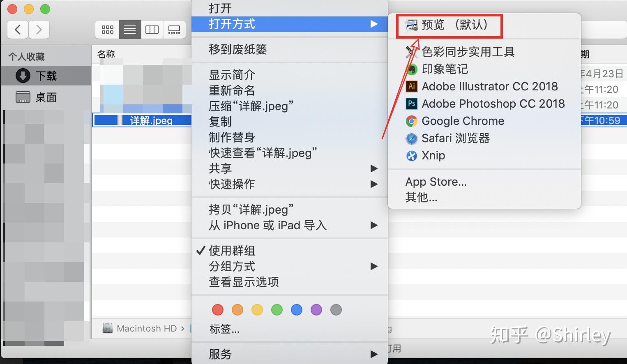Go back with the Finder back arrow
The height and width of the screenshot is (364, 627).
click(18, 30)
